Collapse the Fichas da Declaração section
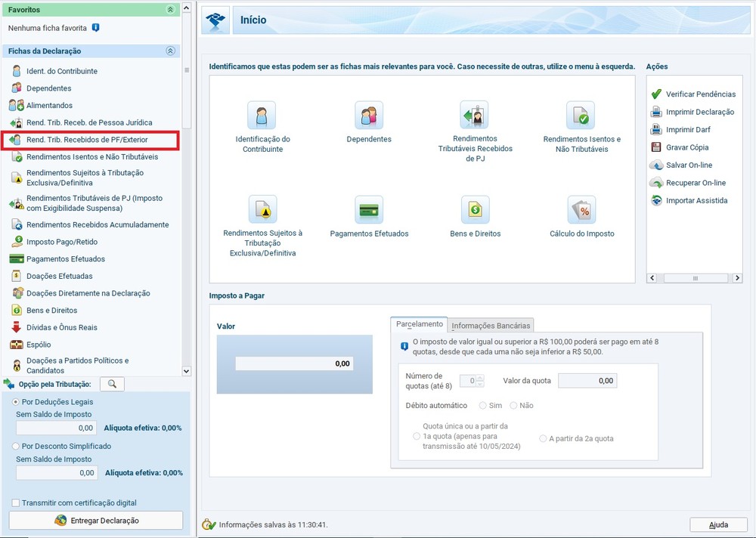This screenshot has height=538, width=756. (x=170, y=51)
